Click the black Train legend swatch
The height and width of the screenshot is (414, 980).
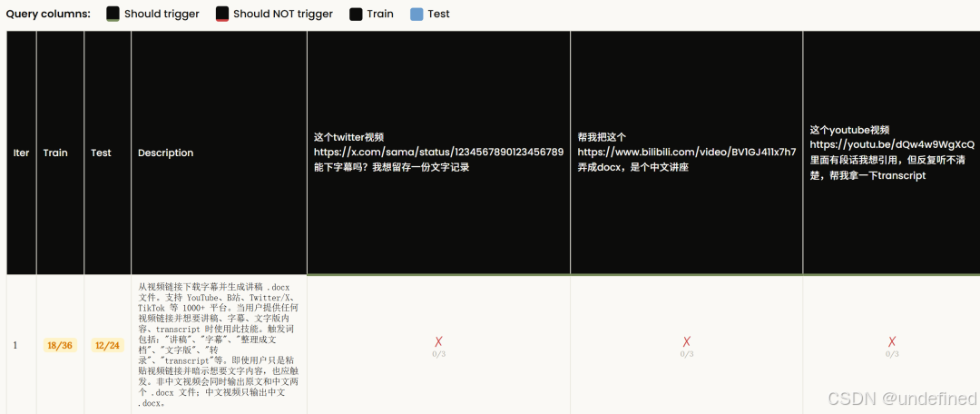coord(356,14)
